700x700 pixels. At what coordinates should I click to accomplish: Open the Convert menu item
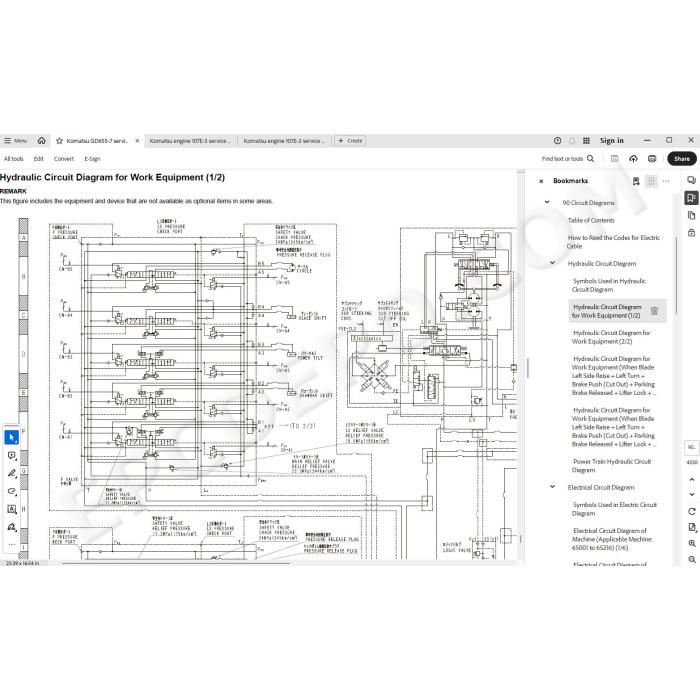[x=64, y=158]
